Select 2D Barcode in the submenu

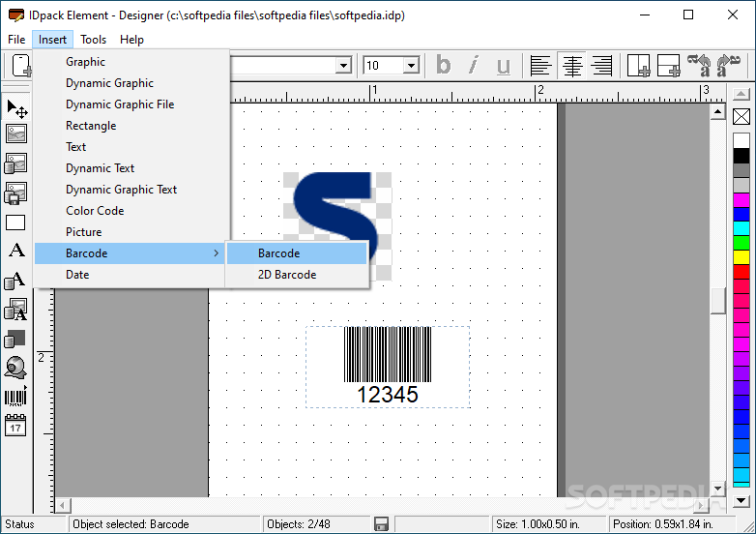click(x=297, y=275)
